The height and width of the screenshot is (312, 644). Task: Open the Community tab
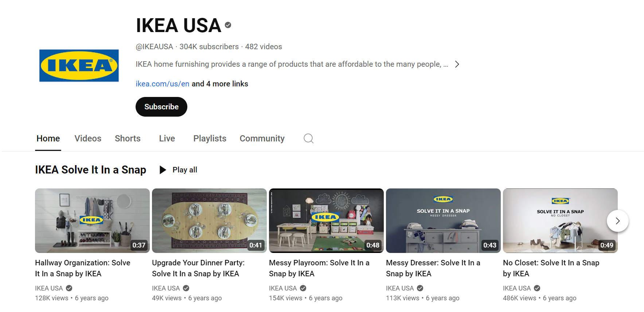coord(262,139)
